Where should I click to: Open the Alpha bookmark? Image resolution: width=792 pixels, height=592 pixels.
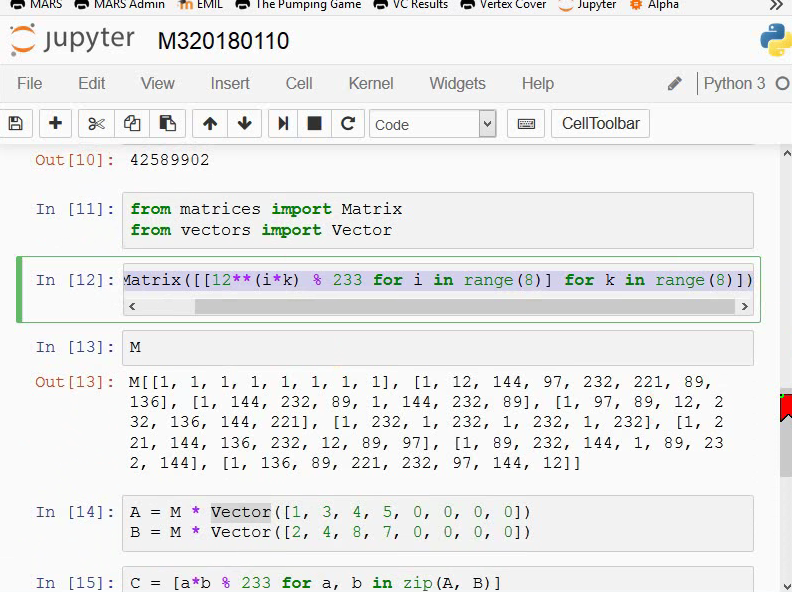coord(654,5)
